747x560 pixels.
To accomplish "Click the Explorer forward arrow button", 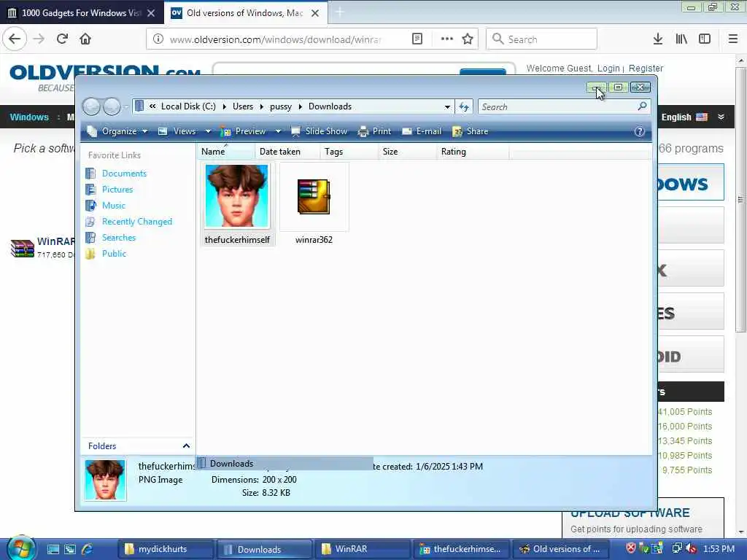I will (x=112, y=106).
